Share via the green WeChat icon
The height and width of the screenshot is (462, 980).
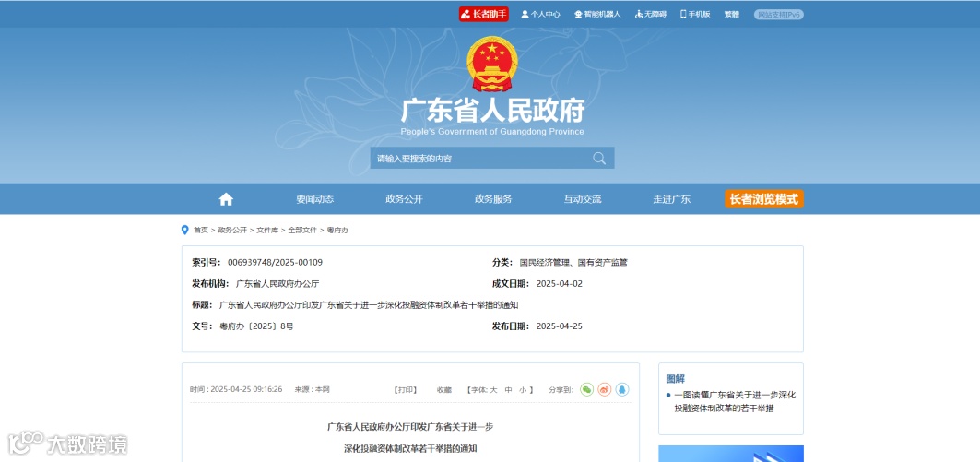587,389
